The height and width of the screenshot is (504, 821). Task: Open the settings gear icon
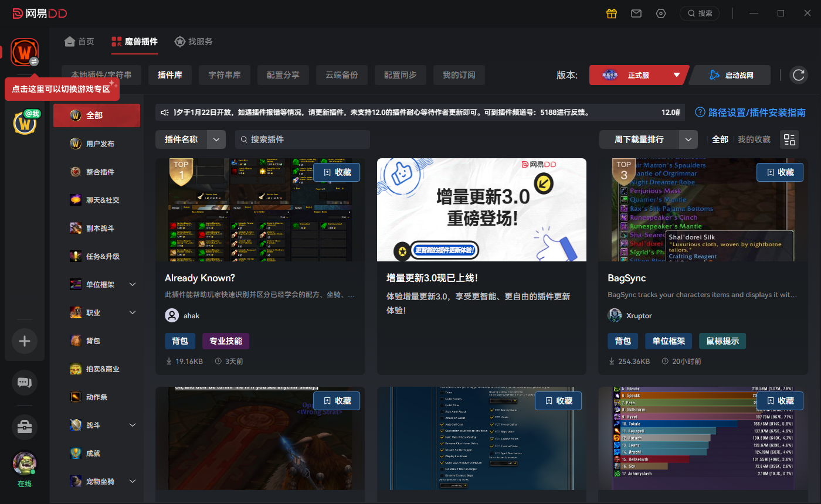click(x=660, y=13)
